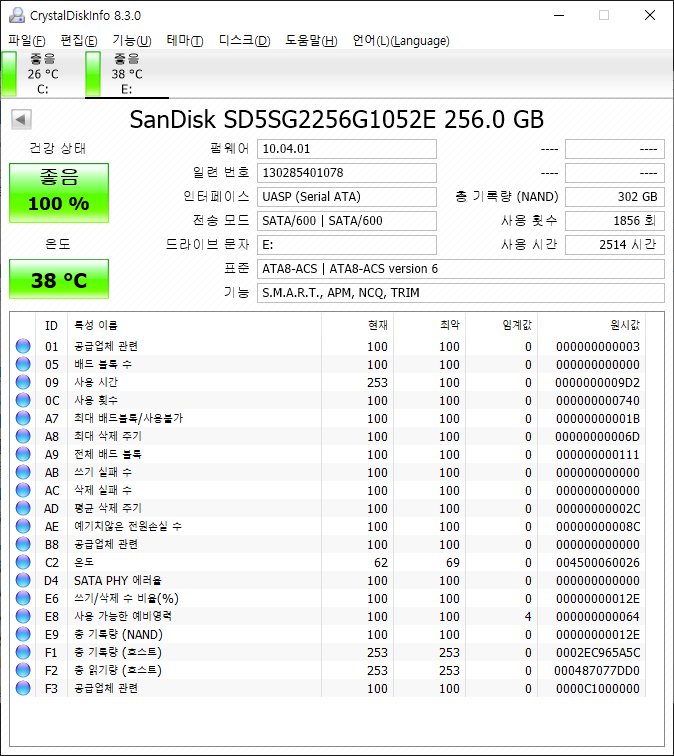Select the C: drive tab at 26 °C
This screenshot has height=756, width=674.
[x=42, y=74]
